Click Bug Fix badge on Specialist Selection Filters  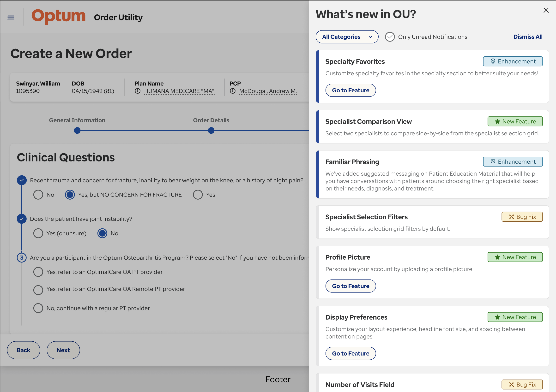[x=522, y=217]
